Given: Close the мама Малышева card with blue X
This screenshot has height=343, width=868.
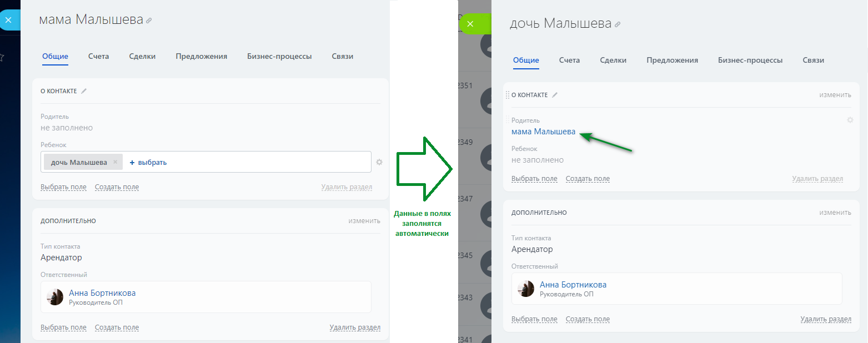Looking at the screenshot, I should point(8,19).
